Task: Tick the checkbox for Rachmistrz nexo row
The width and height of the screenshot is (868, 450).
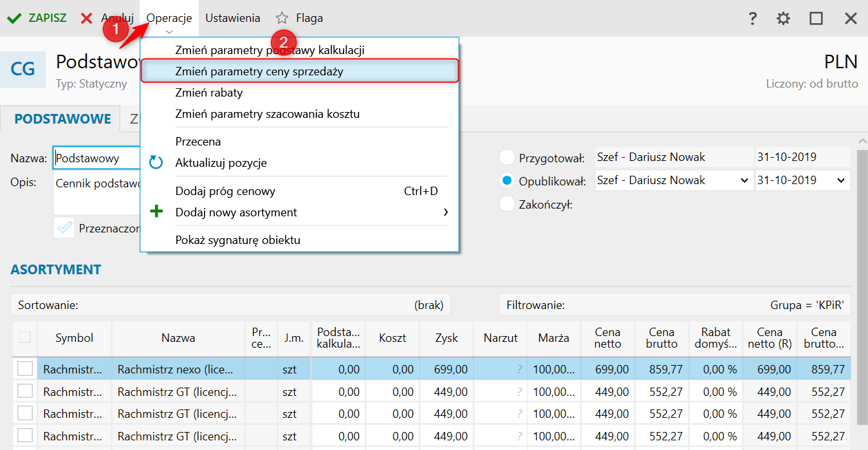Action: click(x=25, y=369)
